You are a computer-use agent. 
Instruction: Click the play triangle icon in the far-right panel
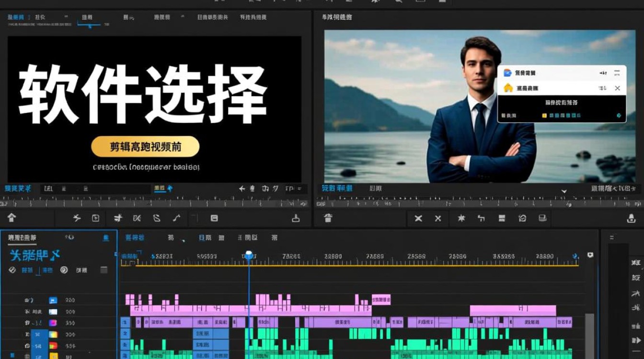637,340
